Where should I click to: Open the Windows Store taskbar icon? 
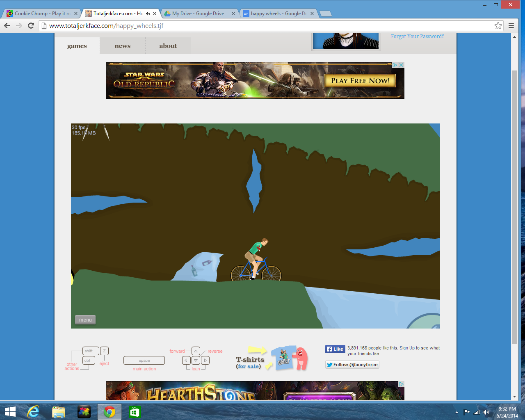(135, 412)
